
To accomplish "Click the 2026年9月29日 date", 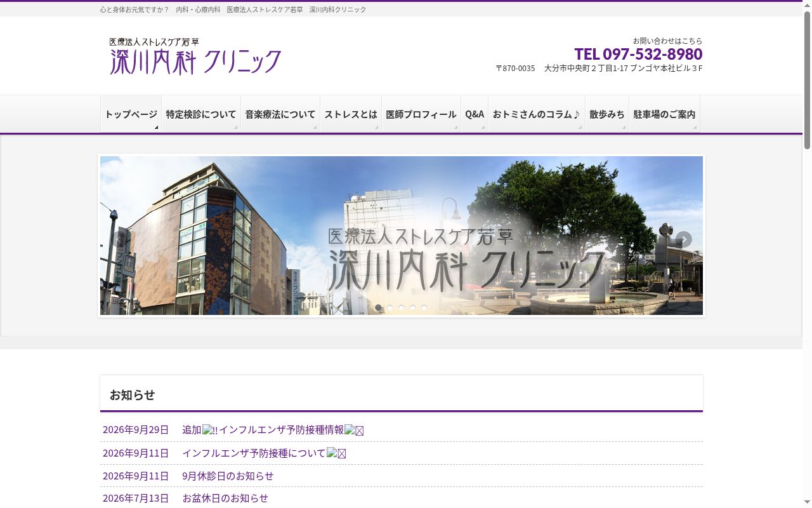I will pos(136,430).
